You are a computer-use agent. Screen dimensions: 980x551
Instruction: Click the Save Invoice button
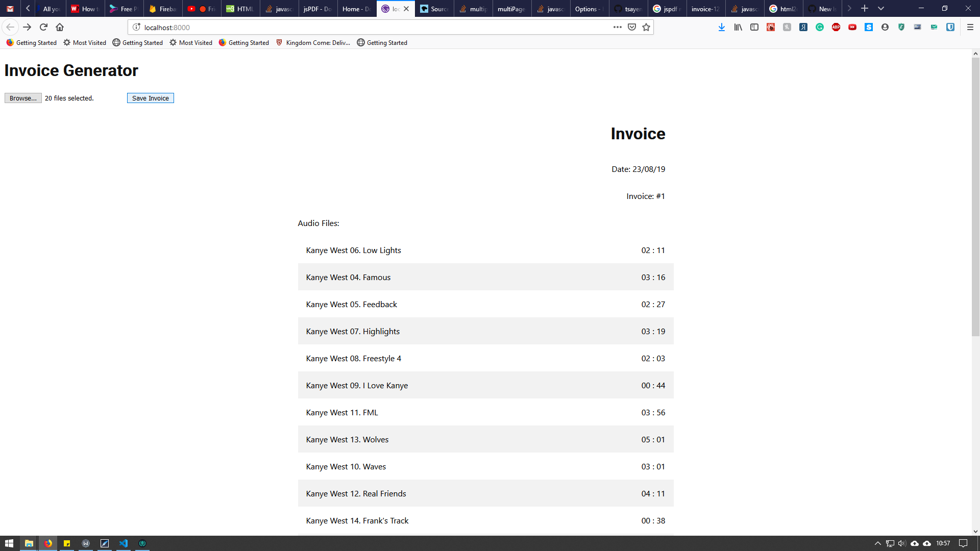(x=151, y=98)
